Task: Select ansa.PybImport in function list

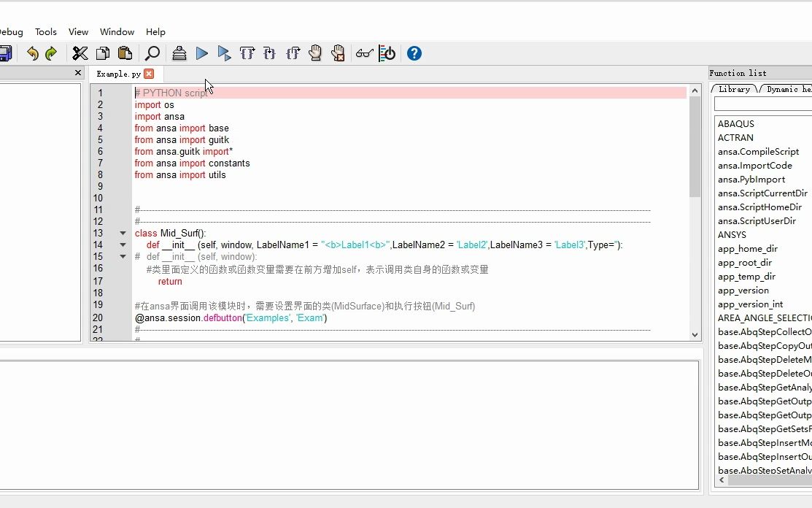Action: (751, 180)
